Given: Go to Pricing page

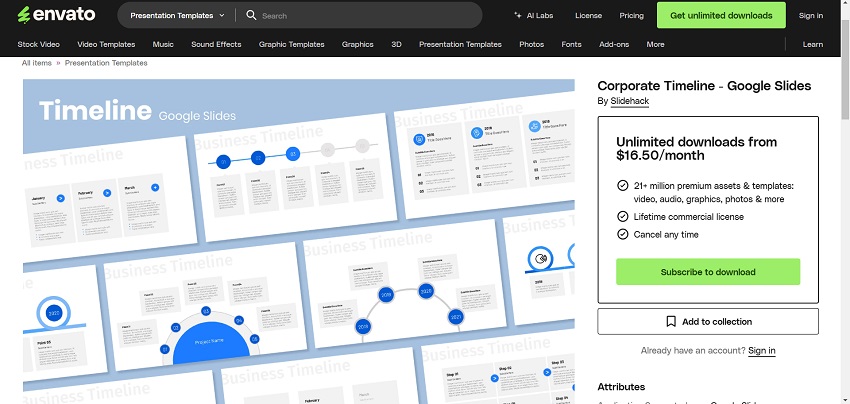Looking at the screenshot, I should (632, 16).
